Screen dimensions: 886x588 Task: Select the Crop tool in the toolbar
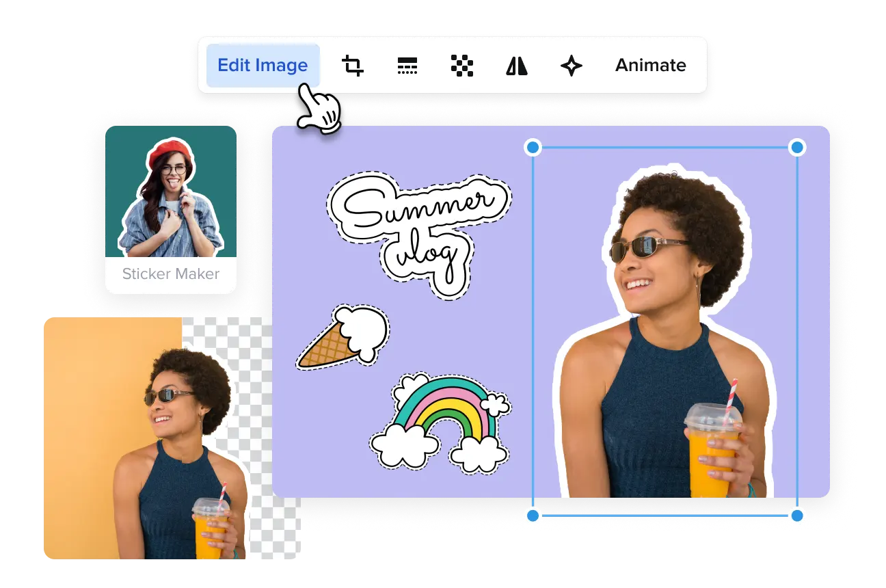pos(353,65)
